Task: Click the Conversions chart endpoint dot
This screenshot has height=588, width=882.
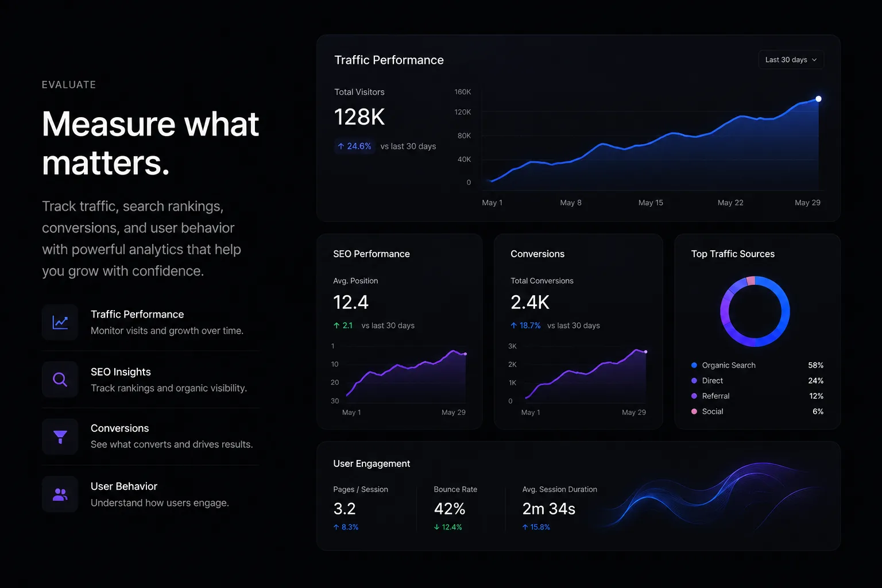Action: click(x=645, y=351)
